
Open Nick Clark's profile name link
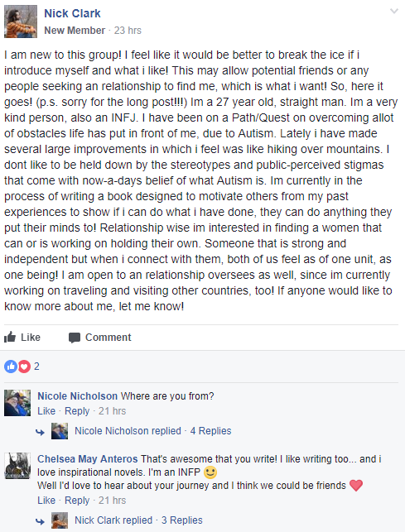72,13
